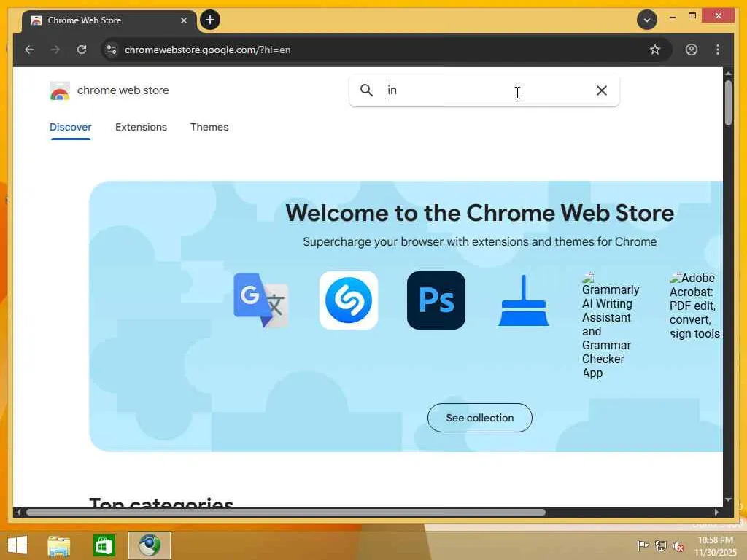Open the Shazam extension icon
This screenshot has height=560, width=747.
pyautogui.click(x=349, y=300)
